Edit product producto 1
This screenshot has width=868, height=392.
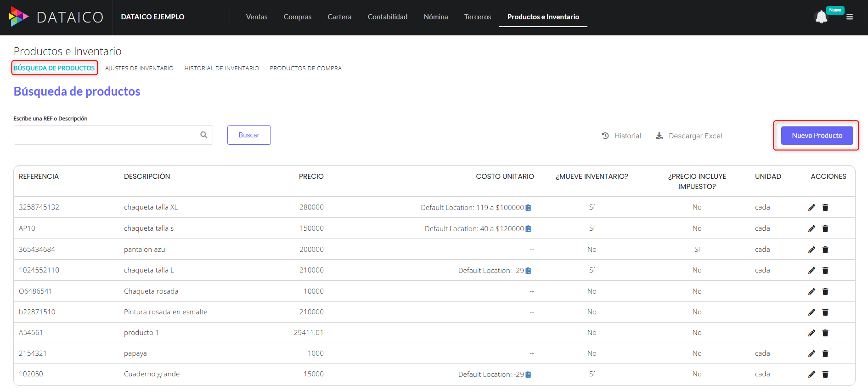[x=812, y=333]
